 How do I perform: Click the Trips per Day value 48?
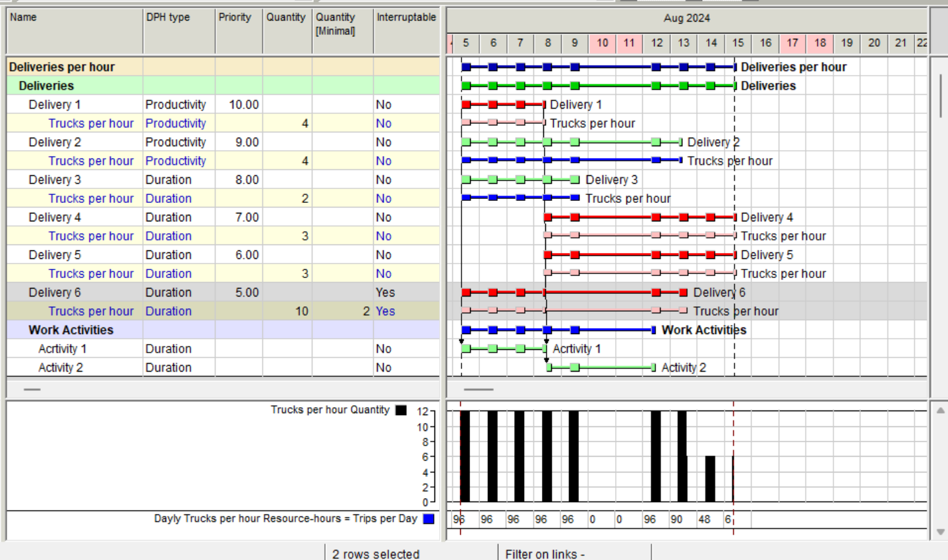704,519
